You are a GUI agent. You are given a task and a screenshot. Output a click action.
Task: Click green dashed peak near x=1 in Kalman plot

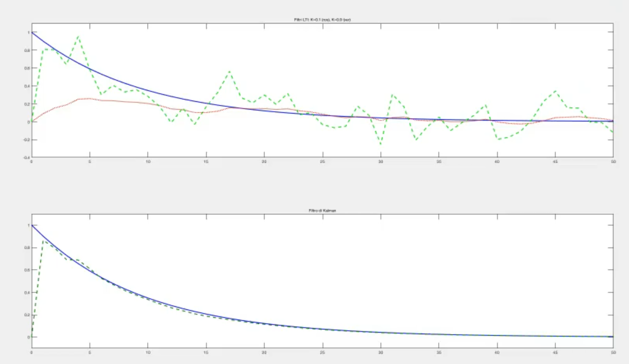pyautogui.click(x=44, y=241)
